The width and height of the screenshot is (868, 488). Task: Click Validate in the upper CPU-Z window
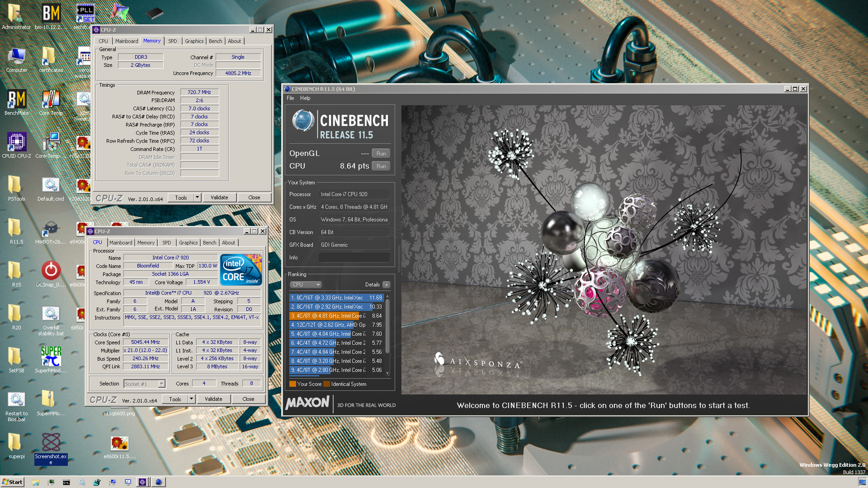(x=219, y=197)
